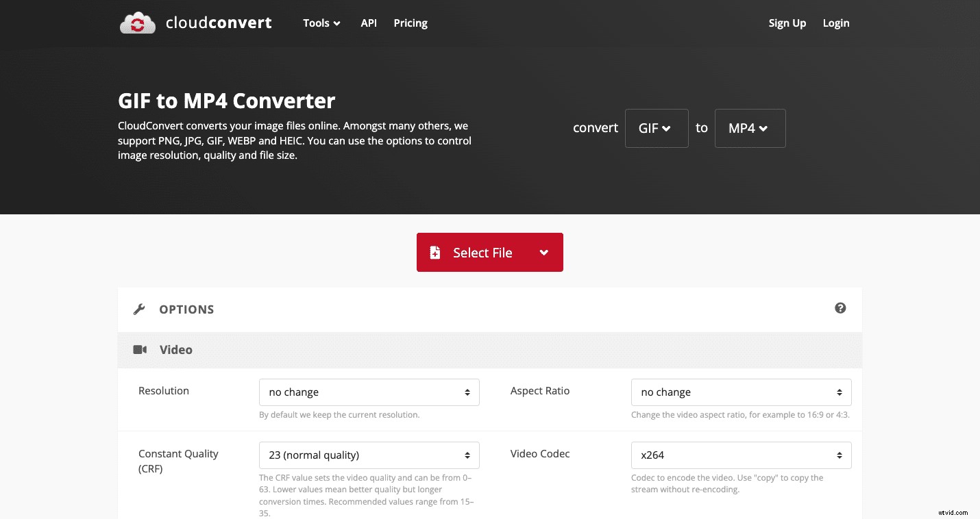Click the Select File button
980x519 pixels.
pyautogui.click(x=482, y=252)
